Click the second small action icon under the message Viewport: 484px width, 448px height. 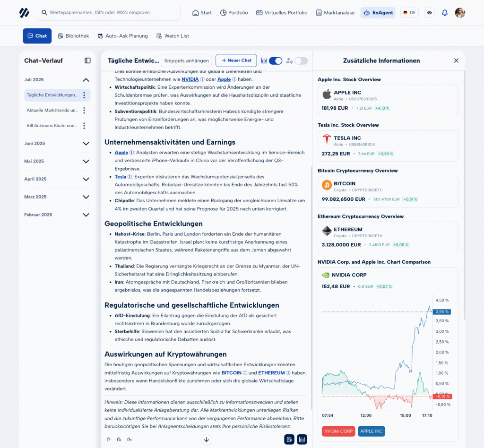tap(119, 439)
